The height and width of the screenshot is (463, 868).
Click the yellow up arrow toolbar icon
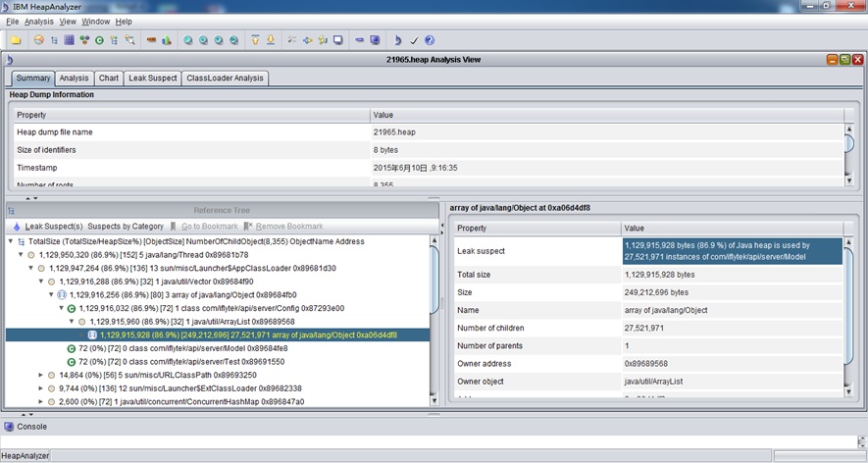click(x=255, y=40)
